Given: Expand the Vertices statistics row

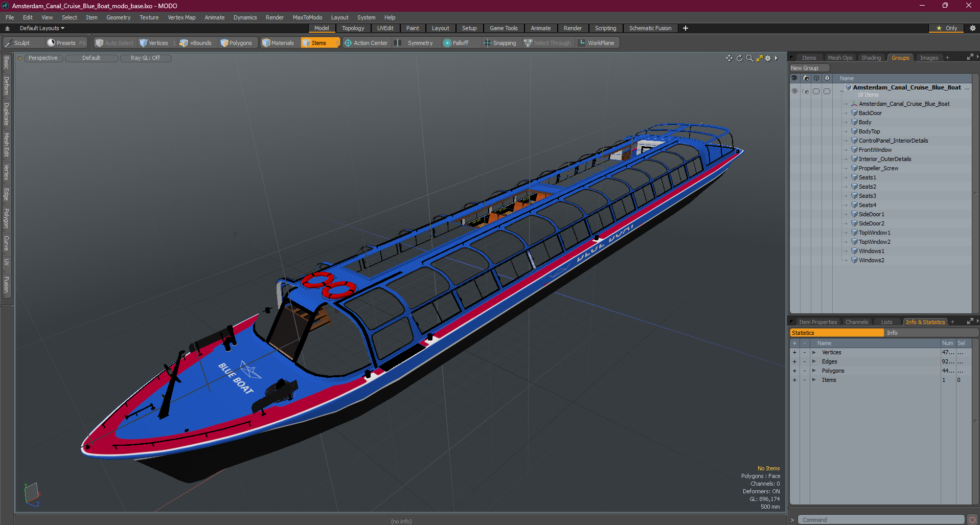Looking at the screenshot, I should tap(814, 352).
